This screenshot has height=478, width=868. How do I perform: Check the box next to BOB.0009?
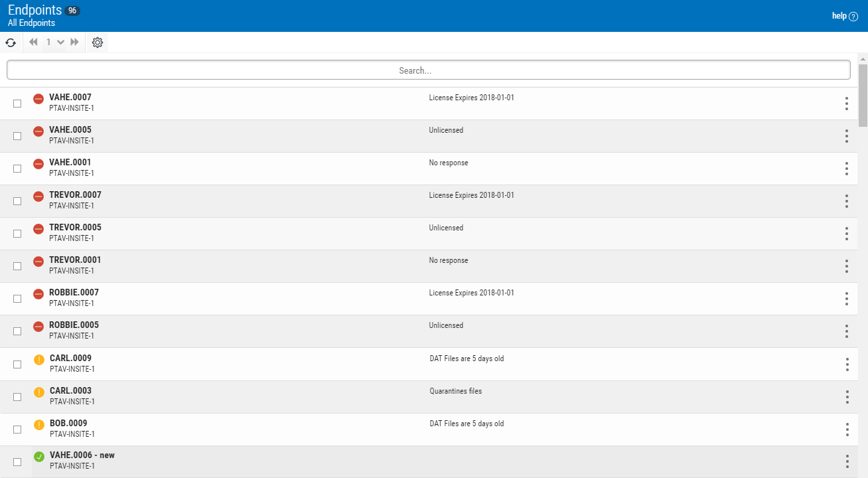coord(17,430)
